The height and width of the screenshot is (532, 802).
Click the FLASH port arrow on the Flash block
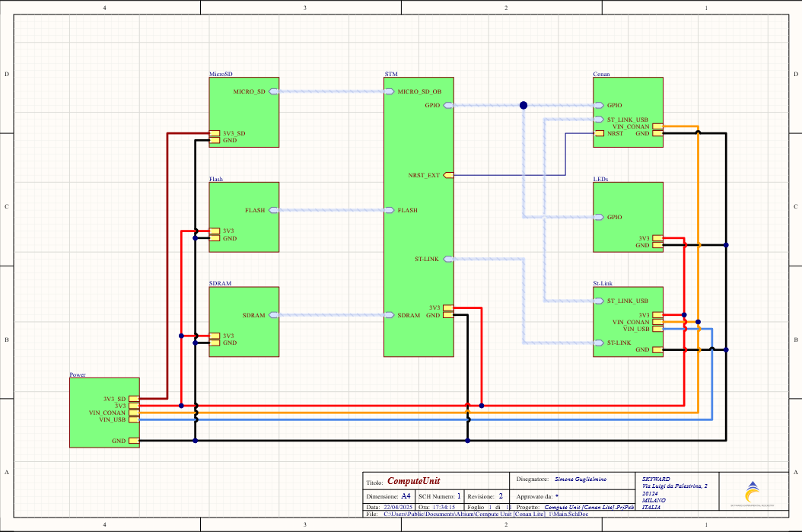[x=274, y=210]
